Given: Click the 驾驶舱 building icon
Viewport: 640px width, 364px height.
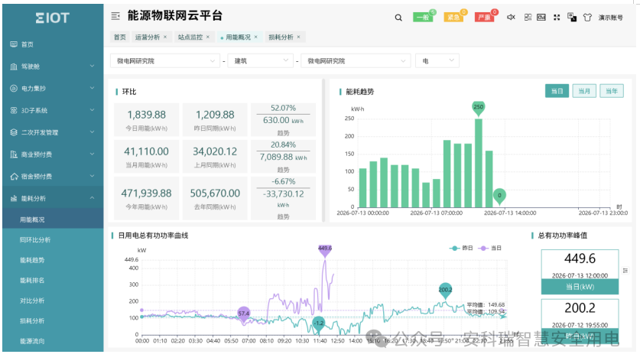Looking at the screenshot, I should (x=14, y=66).
